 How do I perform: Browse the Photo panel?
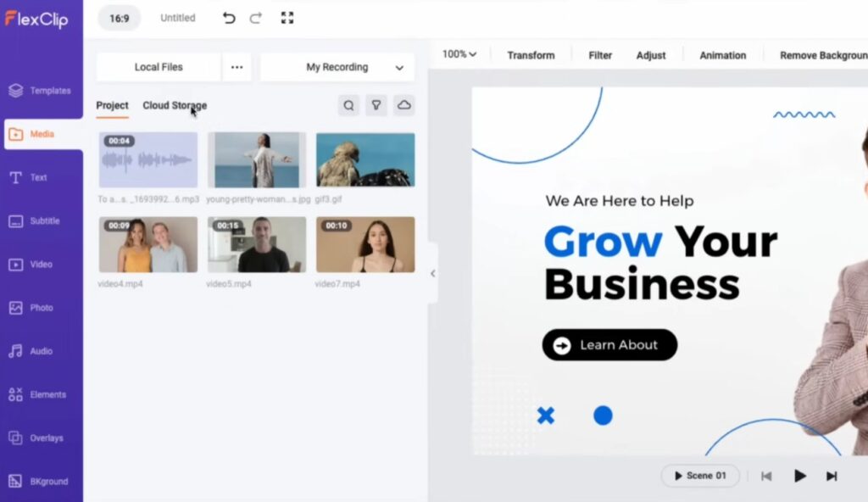pos(40,305)
